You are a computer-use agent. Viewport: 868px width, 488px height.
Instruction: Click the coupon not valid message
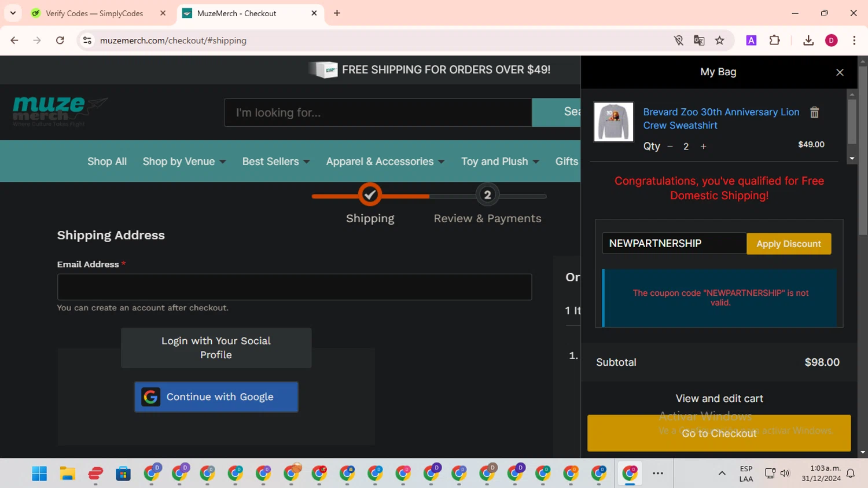tap(720, 298)
